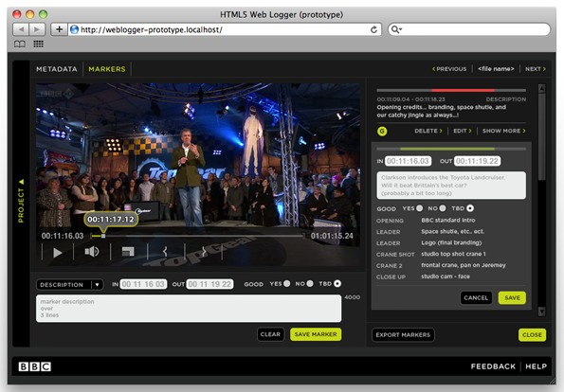
Task: Click 'frontal crane, pan on Jeremey' value
Action: tap(464, 265)
